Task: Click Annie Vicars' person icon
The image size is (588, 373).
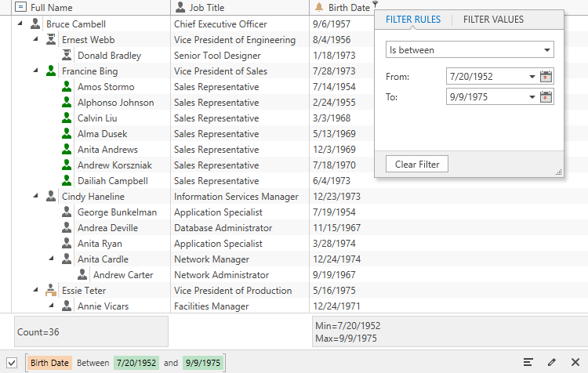Action: [x=67, y=306]
